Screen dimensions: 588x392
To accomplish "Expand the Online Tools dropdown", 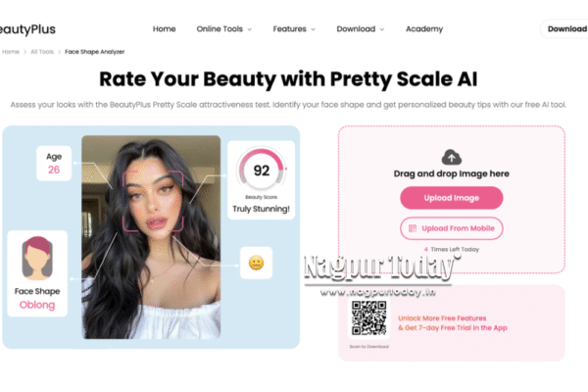I will (223, 28).
